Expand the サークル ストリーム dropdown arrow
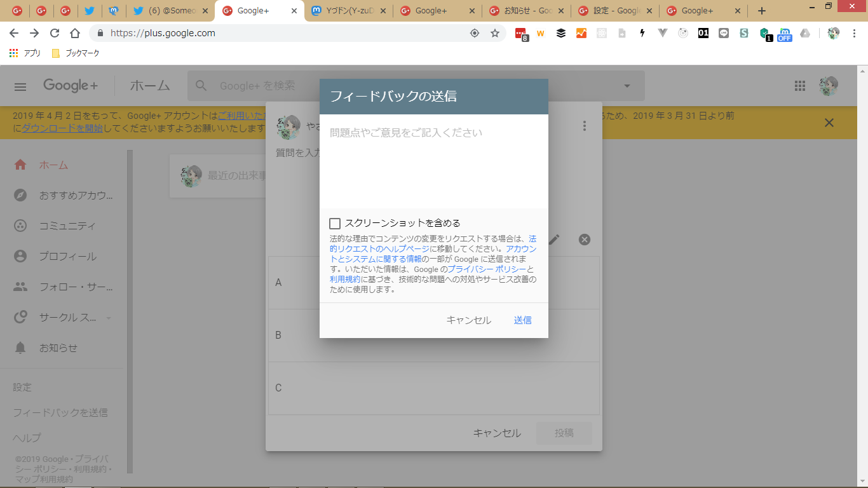The height and width of the screenshot is (488, 868). (x=109, y=318)
